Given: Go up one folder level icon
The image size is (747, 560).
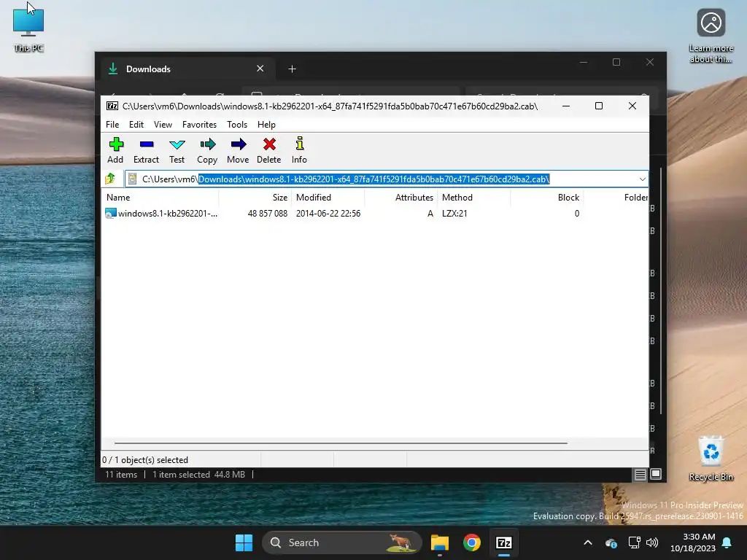Looking at the screenshot, I should (111, 179).
